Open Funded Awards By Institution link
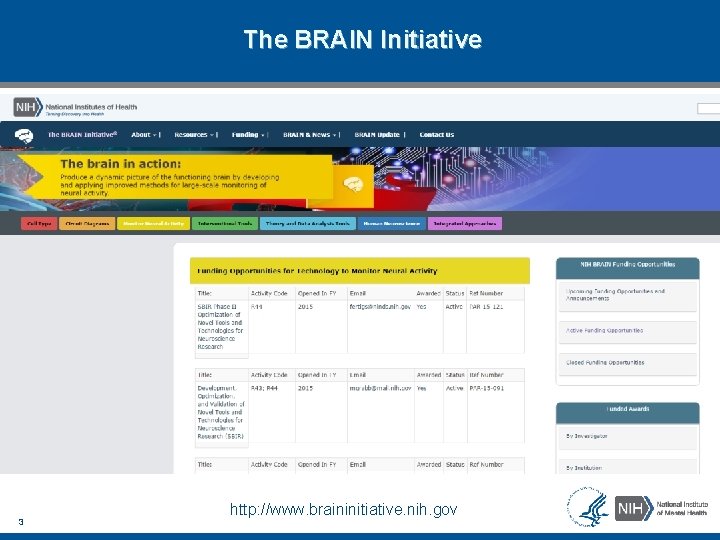 (x=628, y=467)
